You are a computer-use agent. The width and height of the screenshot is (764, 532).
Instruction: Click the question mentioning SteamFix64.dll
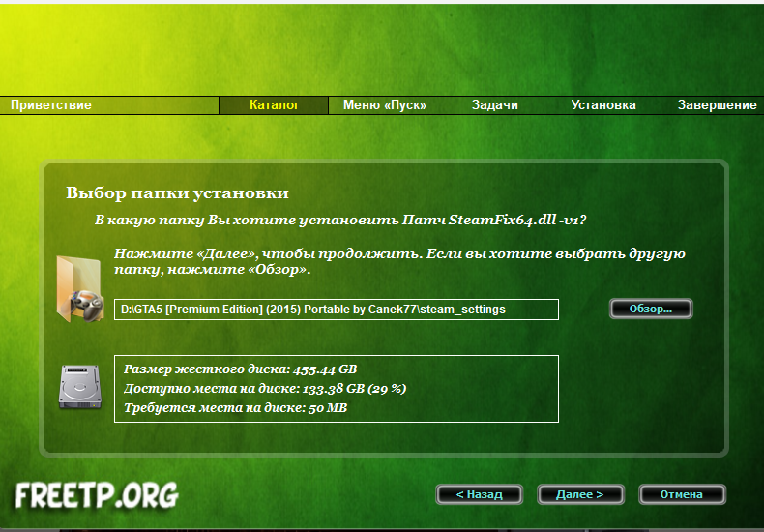click(x=340, y=221)
